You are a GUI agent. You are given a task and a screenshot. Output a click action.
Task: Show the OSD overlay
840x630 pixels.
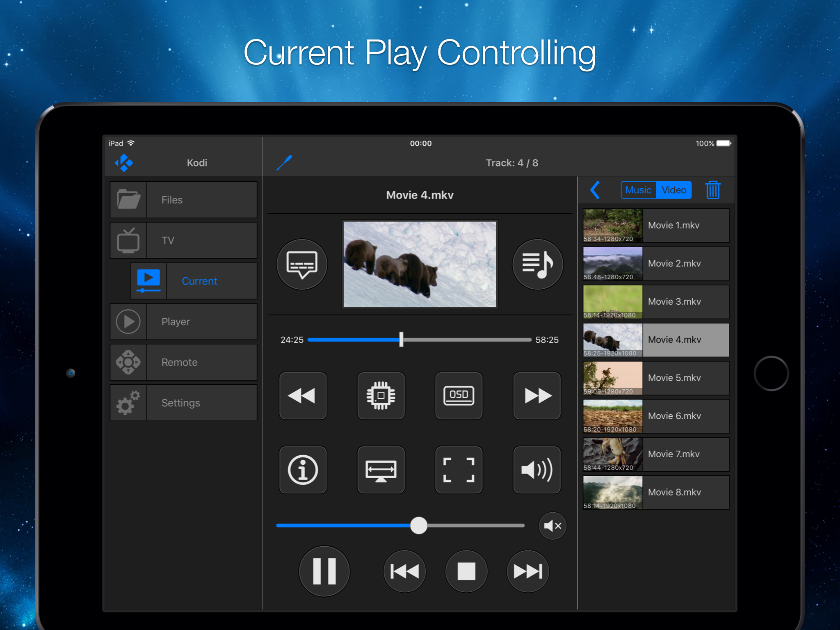[459, 396]
